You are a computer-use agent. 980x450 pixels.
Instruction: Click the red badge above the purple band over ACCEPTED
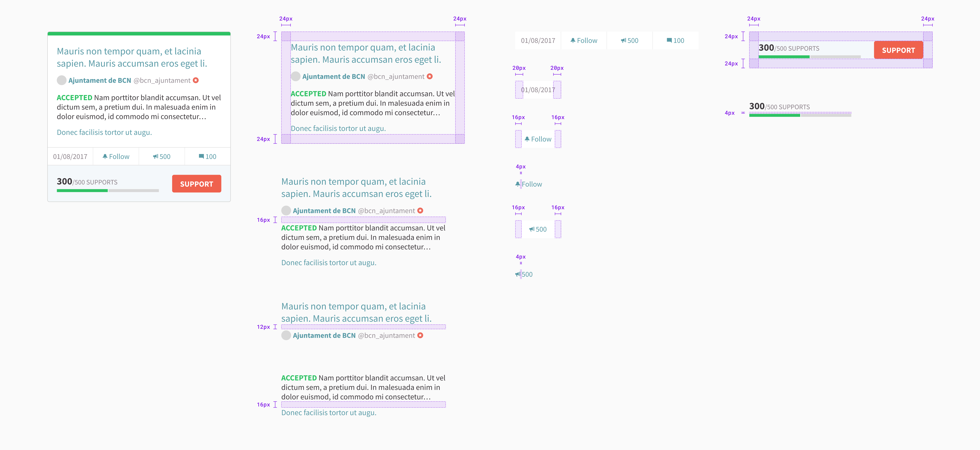[420, 211]
